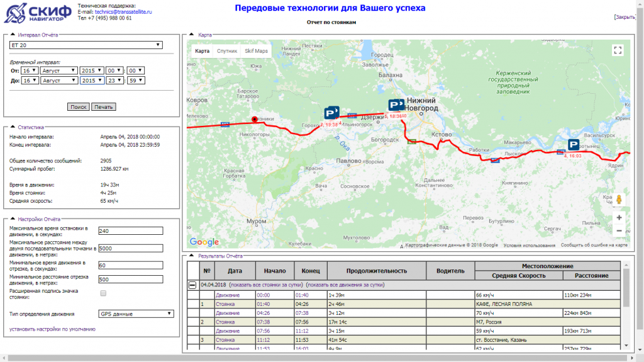Image resolution: width=644 pixels, height=362 pixels.
Task: Click the Закрыть link
Action: [625, 17]
